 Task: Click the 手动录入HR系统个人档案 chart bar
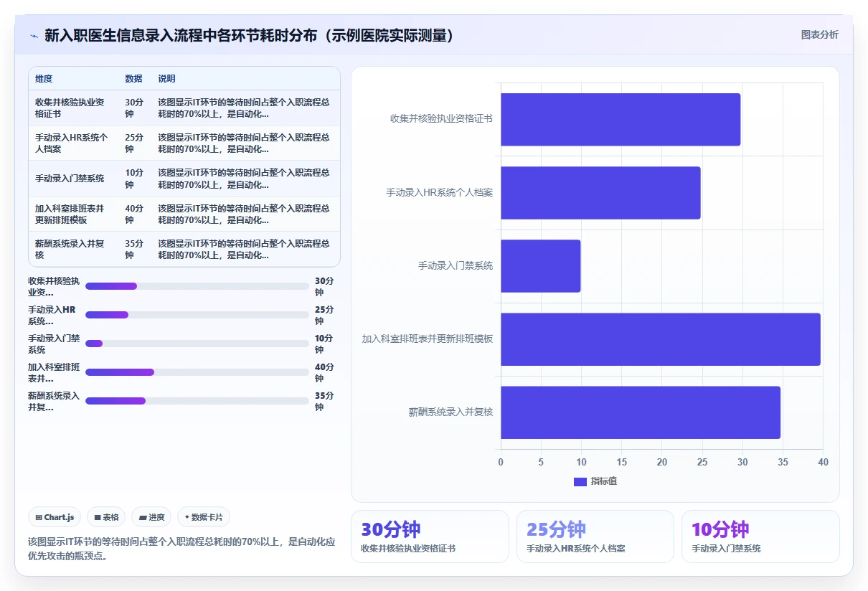[600, 193]
